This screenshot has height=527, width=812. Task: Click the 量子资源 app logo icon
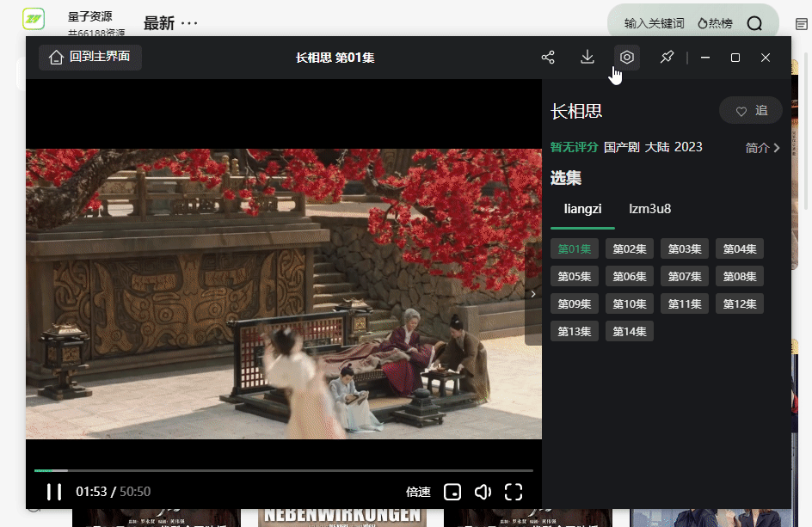pos(34,19)
